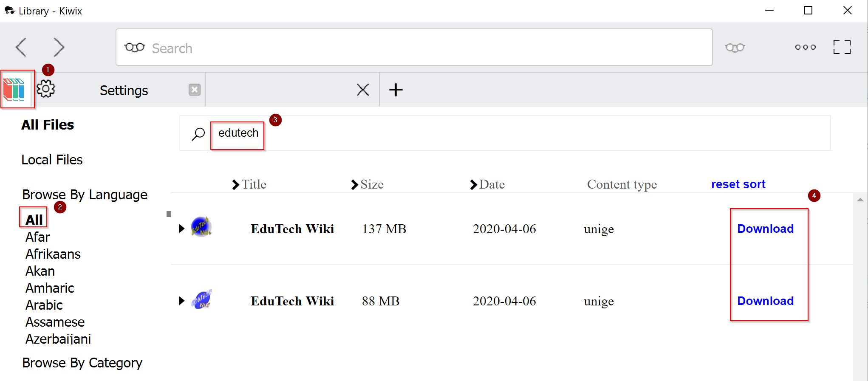Click the 88 MB size cell
Viewport: 868px width, 381px height.
[x=381, y=301]
